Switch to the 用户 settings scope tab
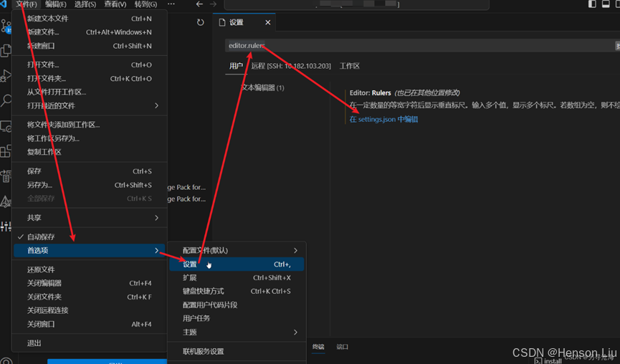Image resolution: width=620 pixels, height=364 pixels. [236, 66]
